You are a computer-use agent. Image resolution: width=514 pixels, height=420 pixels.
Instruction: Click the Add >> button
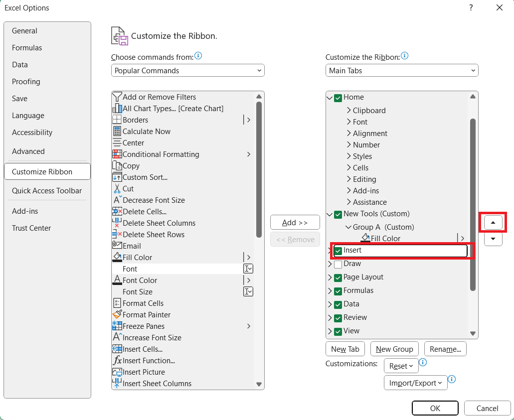[295, 222]
